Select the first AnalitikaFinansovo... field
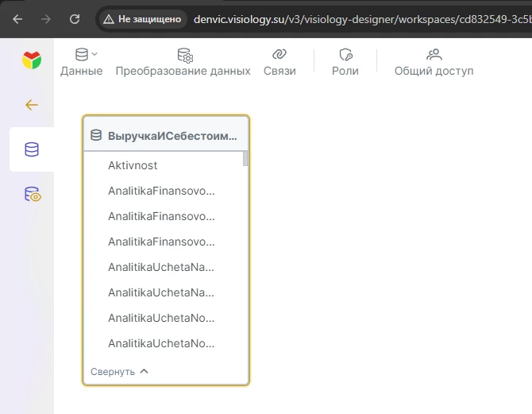The width and height of the screenshot is (532, 414). [161, 191]
